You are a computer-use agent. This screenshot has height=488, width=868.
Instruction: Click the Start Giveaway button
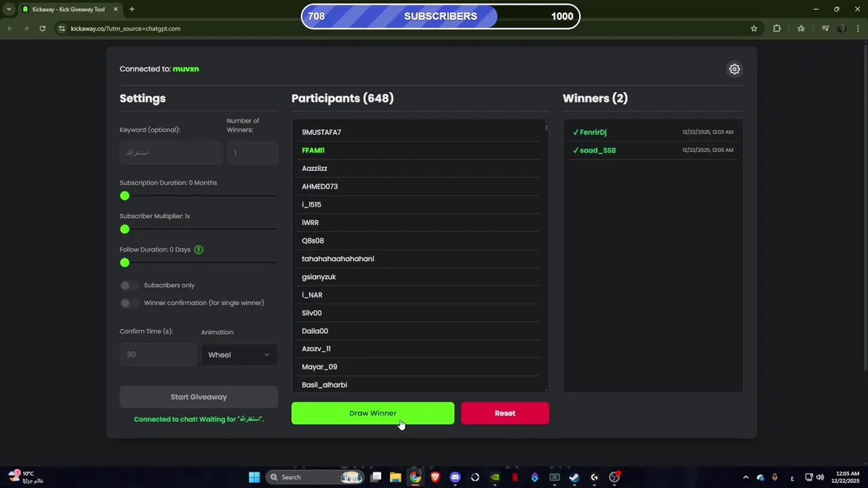pos(199,397)
